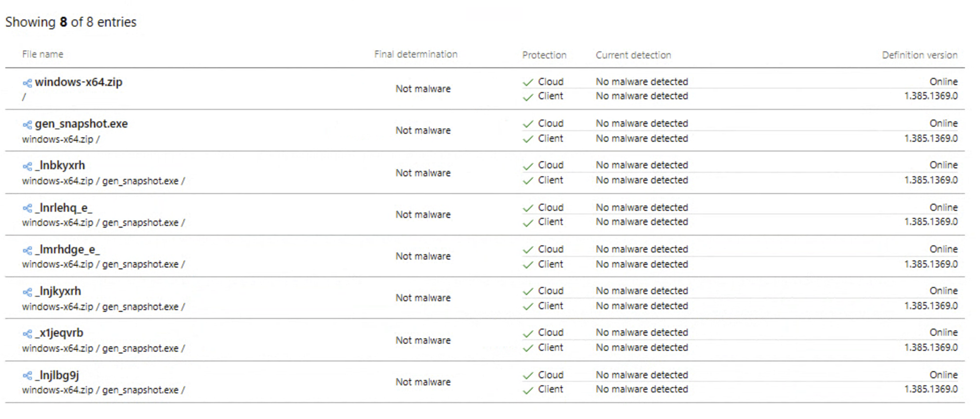Click the Cloud checkmark on the _lnjlbg9j row
This screenshot has width=980, height=419.
528,375
